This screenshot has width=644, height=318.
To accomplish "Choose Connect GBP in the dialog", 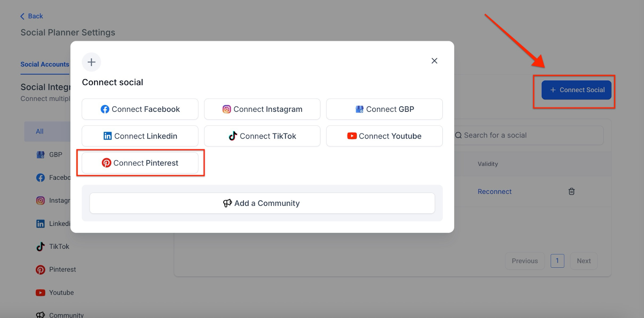I will click(384, 109).
